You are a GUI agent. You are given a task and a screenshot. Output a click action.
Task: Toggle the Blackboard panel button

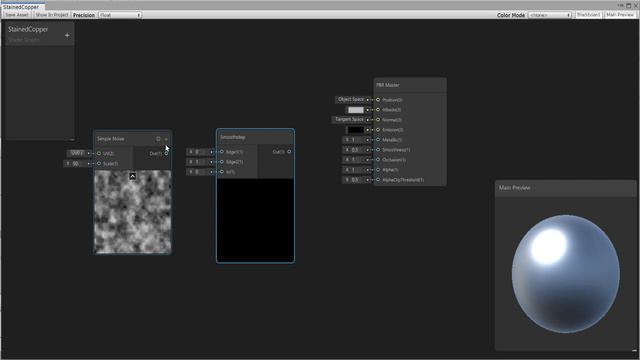589,15
